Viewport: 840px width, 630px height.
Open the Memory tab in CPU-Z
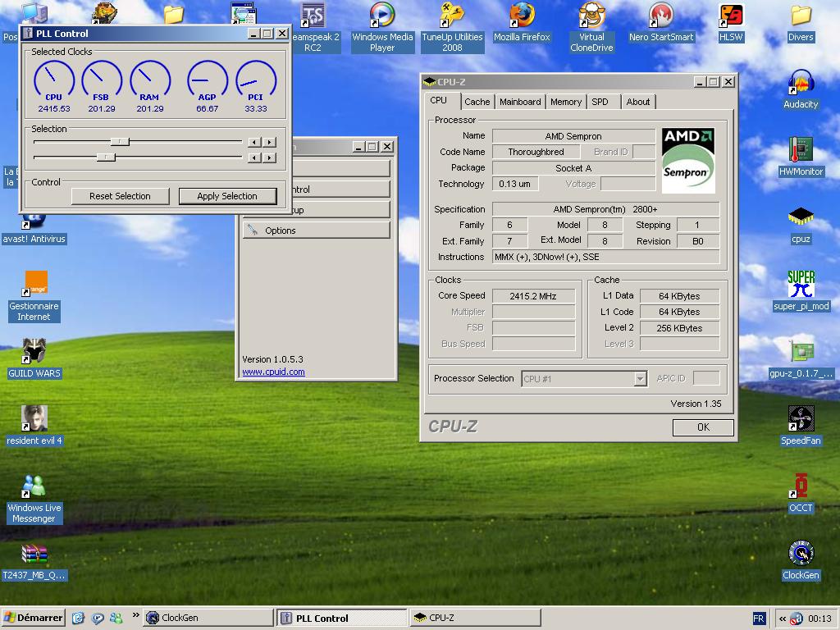566,102
